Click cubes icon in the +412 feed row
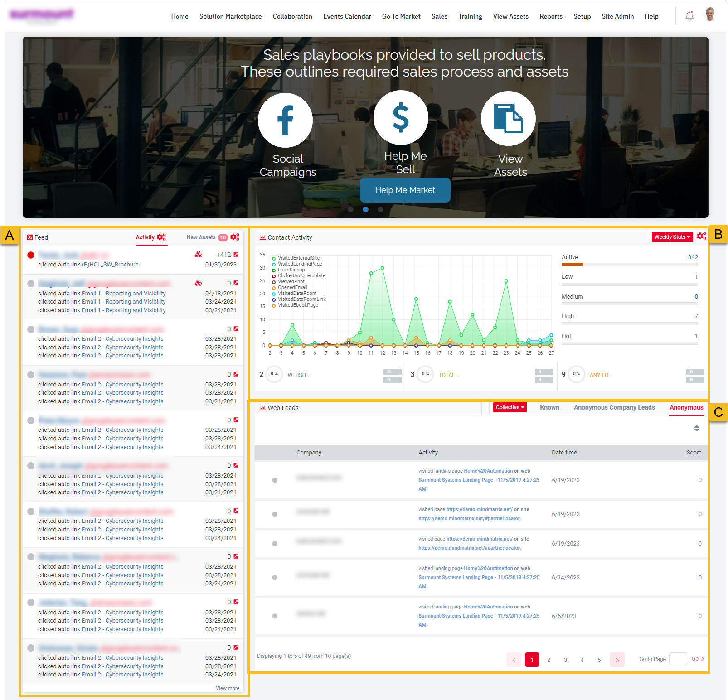This screenshot has height=700, width=728. [199, 255]
